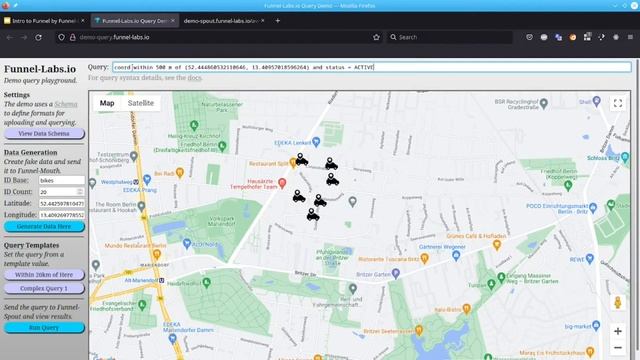The height and width of the screenshot is (360, 640).
Task: Click the Firefox search box
Action: [x=449, y=37]
